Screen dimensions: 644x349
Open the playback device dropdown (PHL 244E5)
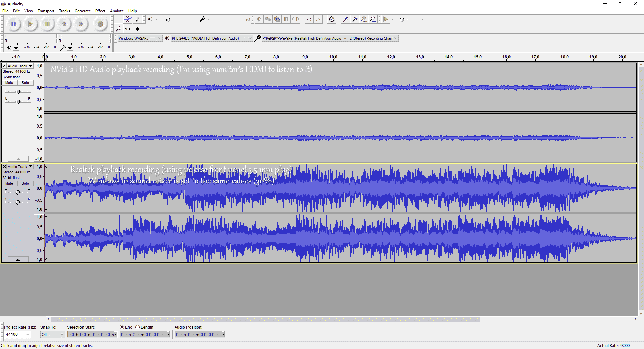tap(212, 38)
